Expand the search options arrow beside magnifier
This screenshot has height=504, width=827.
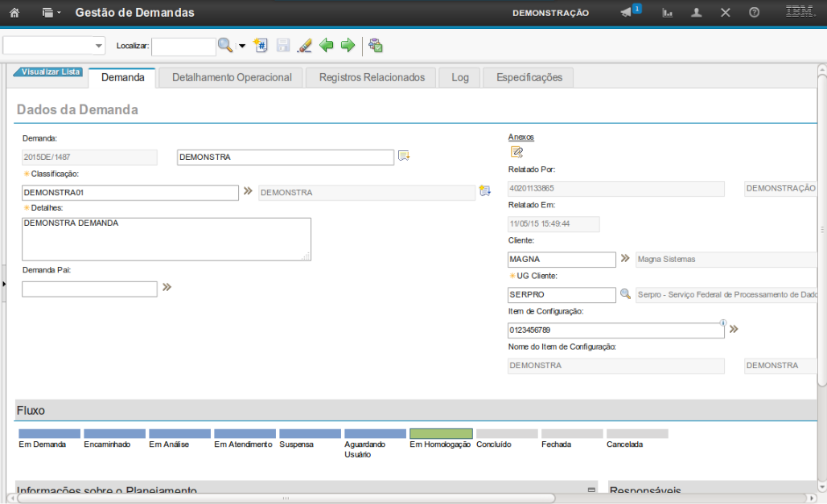[x=242, y=46]
